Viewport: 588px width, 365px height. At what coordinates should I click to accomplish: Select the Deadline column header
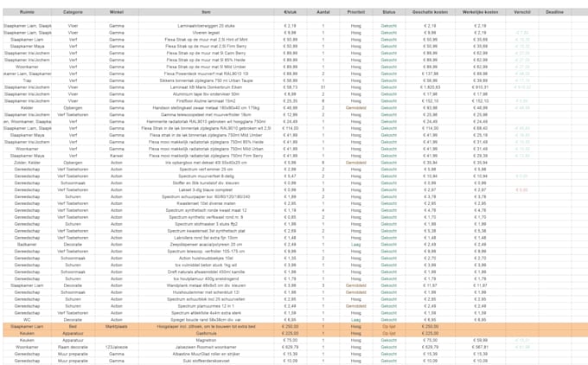coord(554,12)
